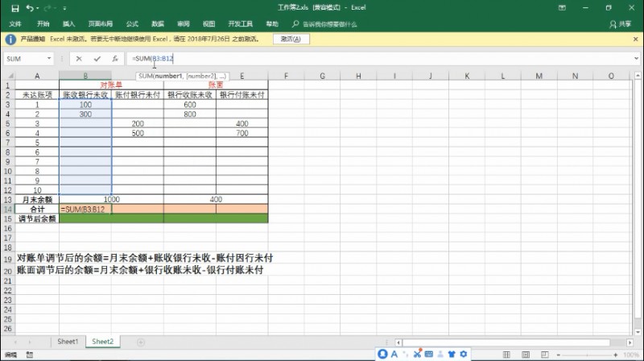The height and width of the screenshot is (361, 644).
Task: Switch to the 页面布局 ribbon tab
Action: pyautogui.click(x=100, y=24)
